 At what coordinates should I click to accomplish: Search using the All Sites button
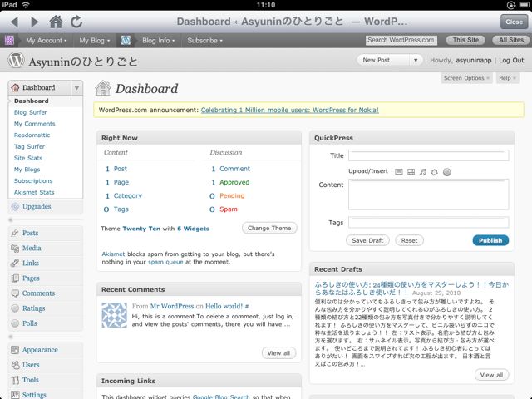point(511,40)
